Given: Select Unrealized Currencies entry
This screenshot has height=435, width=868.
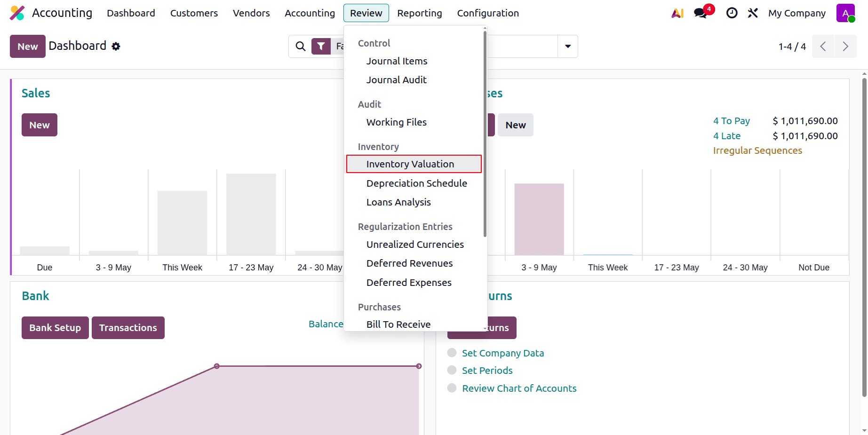Looking at the screenshot, I should 414,245.
